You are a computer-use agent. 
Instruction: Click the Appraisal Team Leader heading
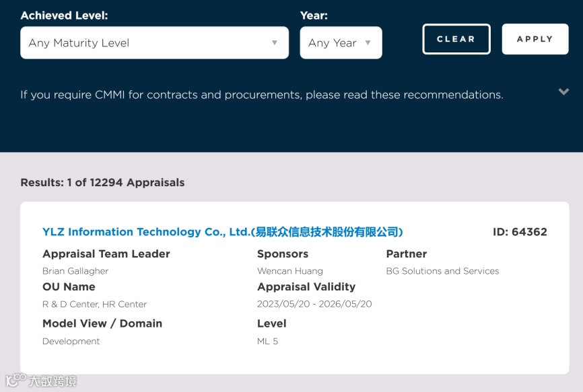(106, 254)
